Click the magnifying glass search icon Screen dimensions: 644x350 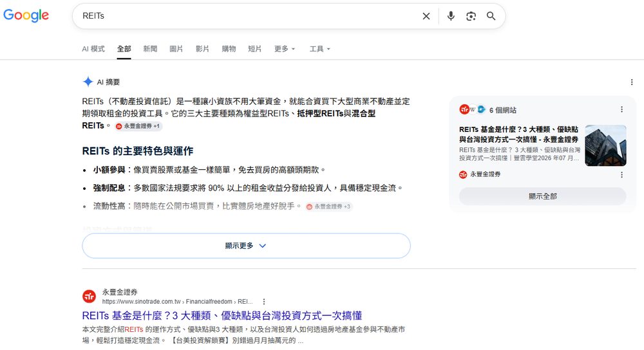click(x=491, y=16)
